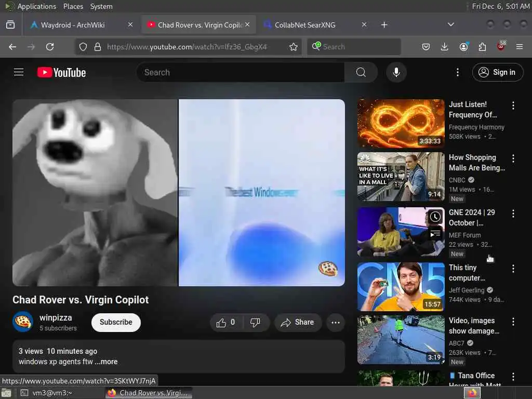Click the uBlock extension icon showing 58
Image resolution: width=532 pixels, height=399 pixels.
[501, 46]
